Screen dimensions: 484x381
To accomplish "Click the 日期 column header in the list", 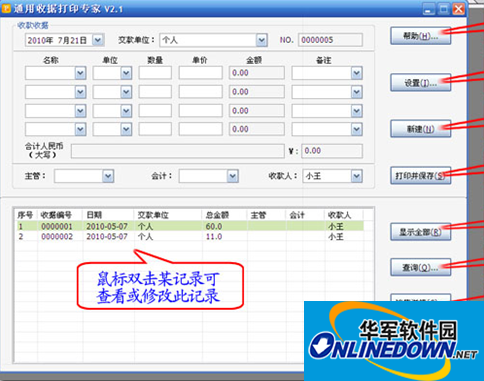I will [108, 215].
